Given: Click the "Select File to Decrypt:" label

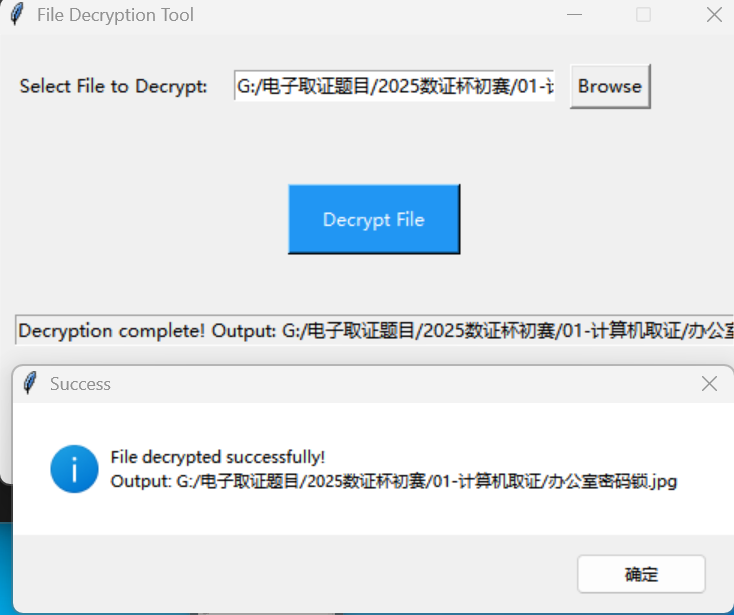Looking at the screenshot, I should 113,86.
